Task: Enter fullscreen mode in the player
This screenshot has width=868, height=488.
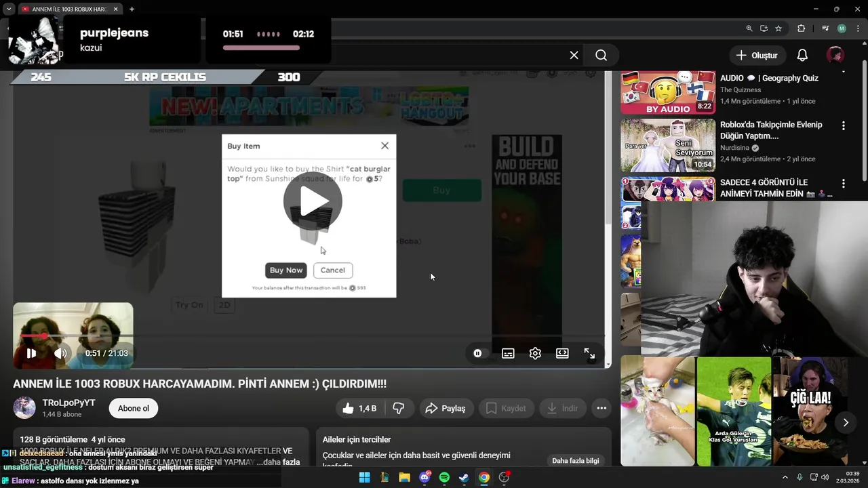Action: coord(589,353)
